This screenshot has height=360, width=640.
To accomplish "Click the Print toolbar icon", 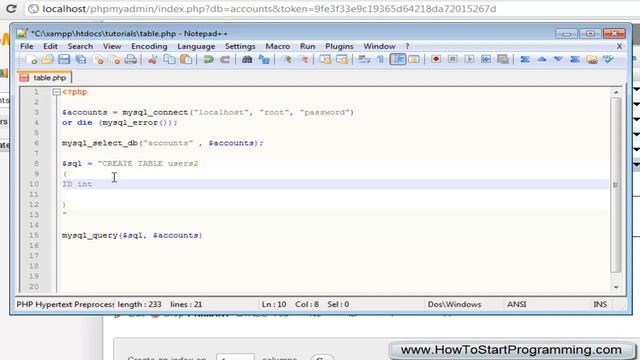I will (131, 60).
